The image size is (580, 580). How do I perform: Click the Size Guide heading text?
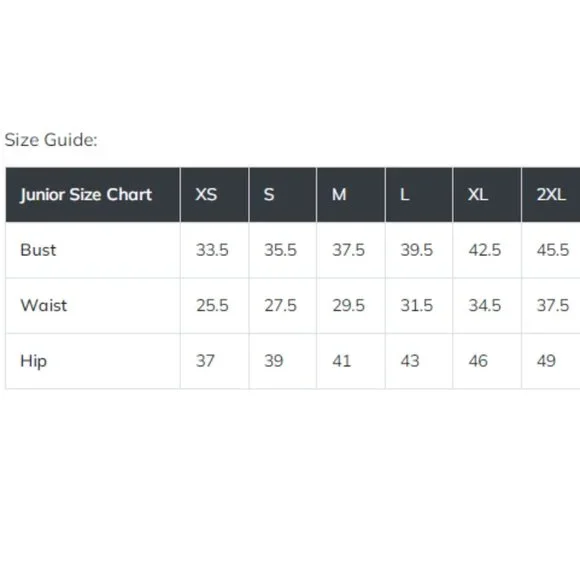(51, 140)
